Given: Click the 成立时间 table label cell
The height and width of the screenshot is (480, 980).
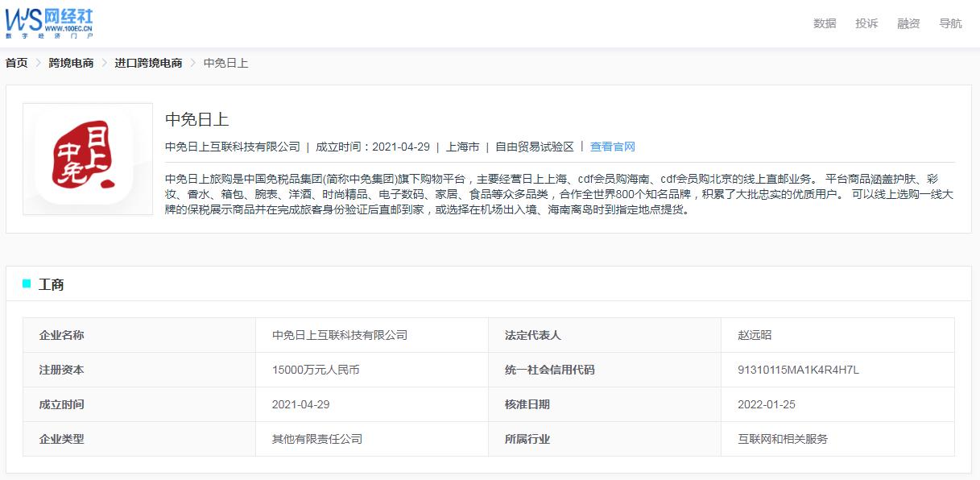Looking at the screenshot, I should click(x=139, y=404).
